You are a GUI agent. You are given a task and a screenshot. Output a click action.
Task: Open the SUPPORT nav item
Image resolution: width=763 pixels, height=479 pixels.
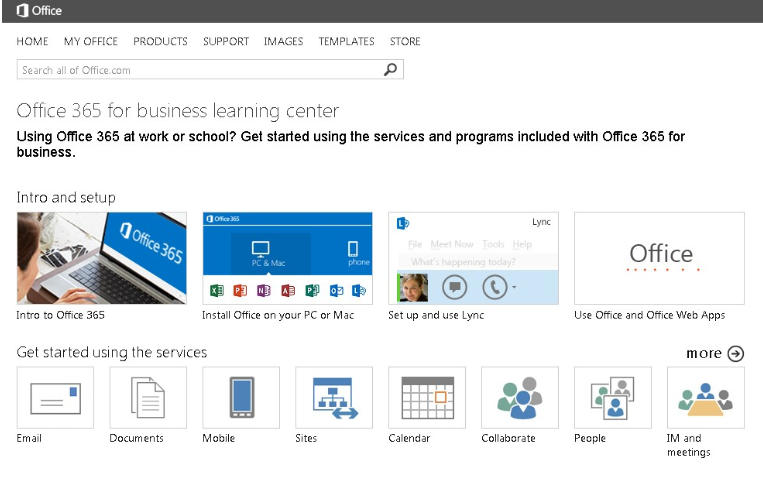[x=226, y=41]
